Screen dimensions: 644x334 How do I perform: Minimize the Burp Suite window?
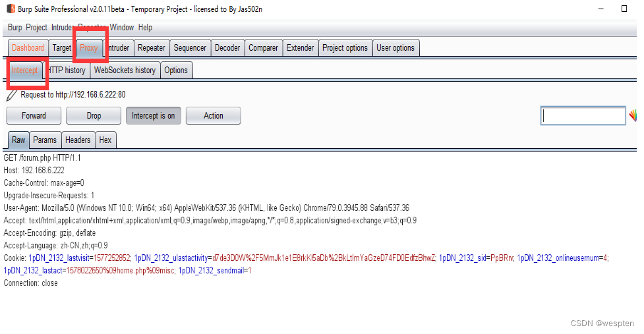[601, 9]
